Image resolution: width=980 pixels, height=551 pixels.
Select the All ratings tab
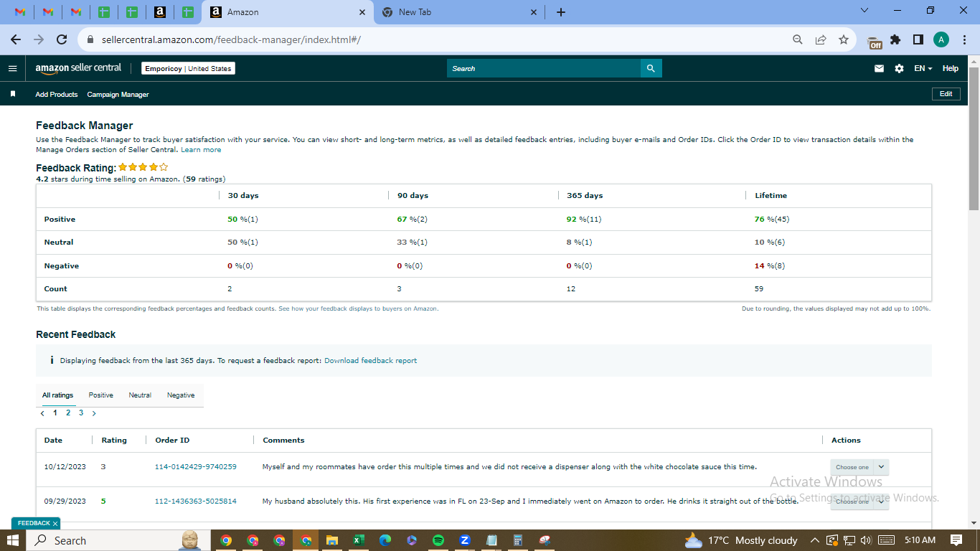pyautogui.click(x=57, y=395)
